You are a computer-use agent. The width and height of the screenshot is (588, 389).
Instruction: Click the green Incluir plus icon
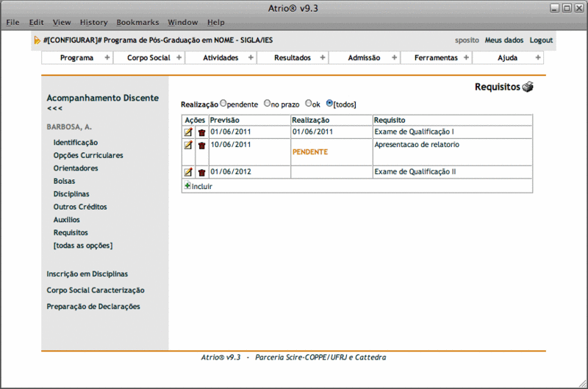pyautogui.click(x=187, y=186)
